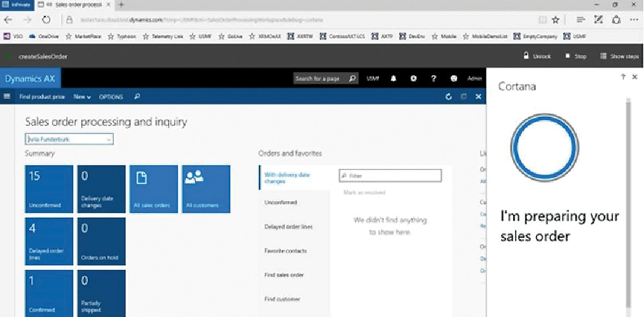Go back in the browser
Viewport: 644px width, 317px height.
click(8, 20)
